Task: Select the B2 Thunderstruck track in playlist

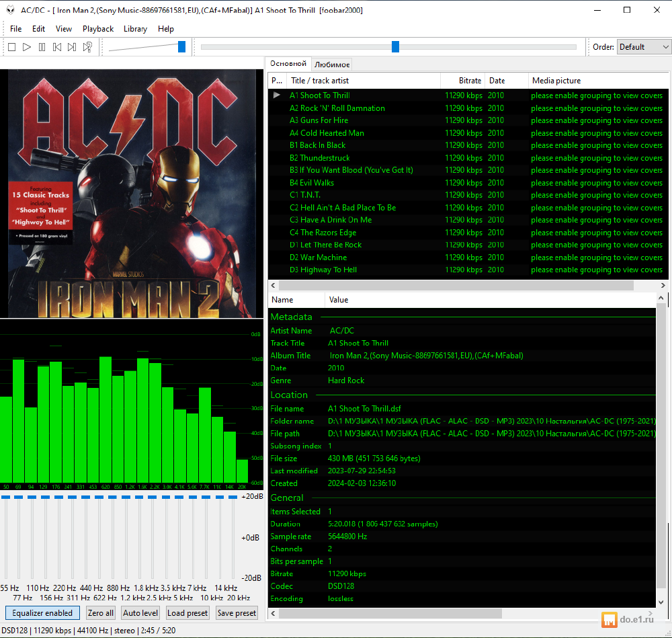Action: (320, 158)
